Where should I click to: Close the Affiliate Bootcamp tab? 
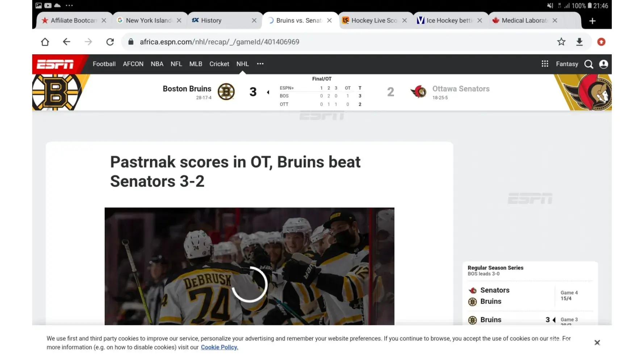pyautogui.click(x=104, y=21)
